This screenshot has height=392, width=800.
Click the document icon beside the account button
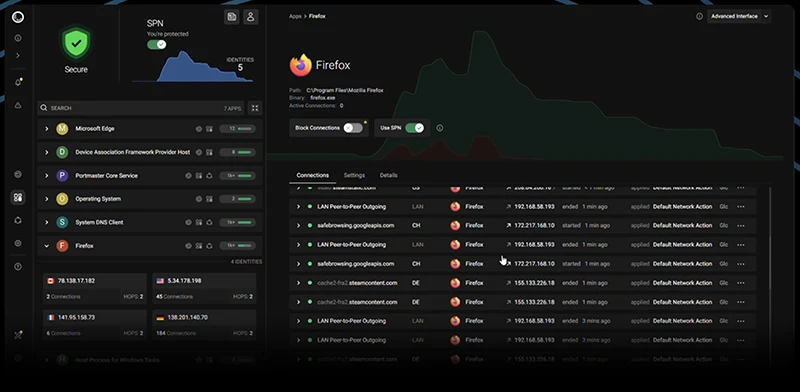pyautogui.click(x=232, y=17)
